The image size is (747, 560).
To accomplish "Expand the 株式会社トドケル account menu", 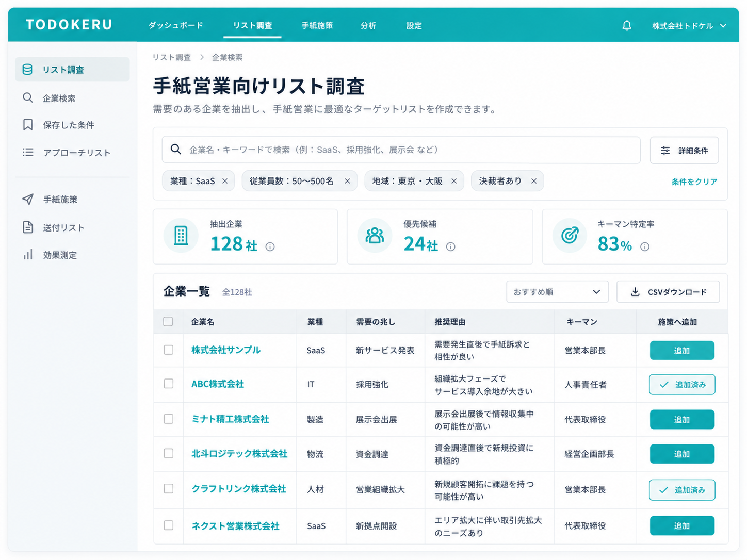I will [x=689, y=26].
